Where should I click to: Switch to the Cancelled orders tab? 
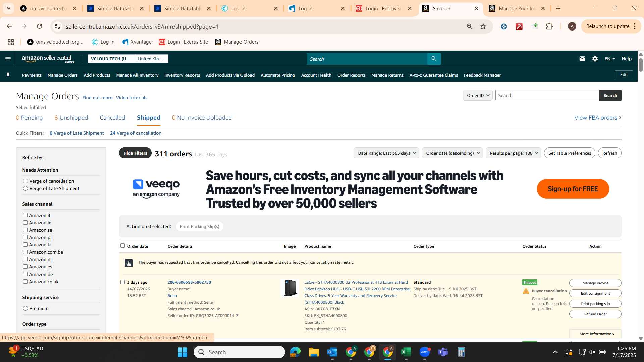tap(112, 118)
